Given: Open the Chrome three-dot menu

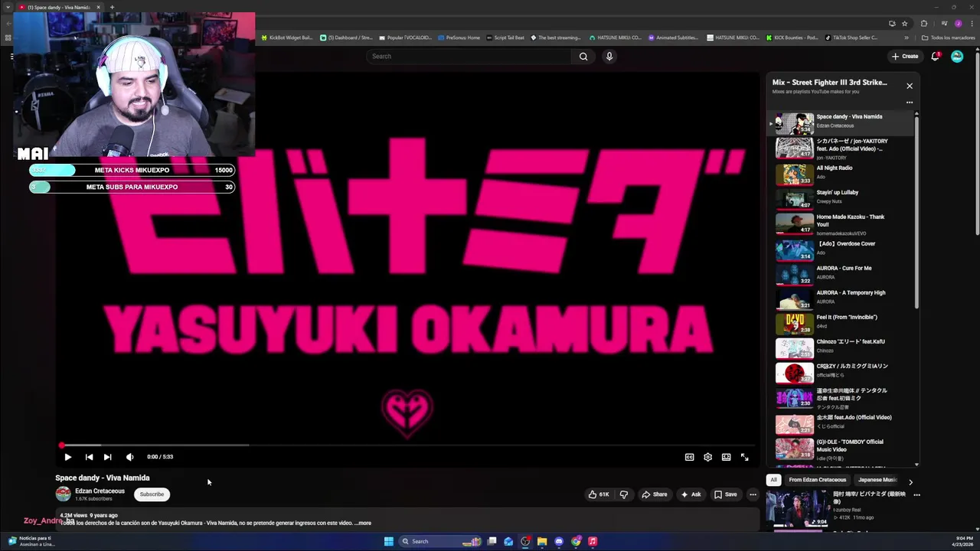Looking at the screenshot, I should click(x=971, y=24).
